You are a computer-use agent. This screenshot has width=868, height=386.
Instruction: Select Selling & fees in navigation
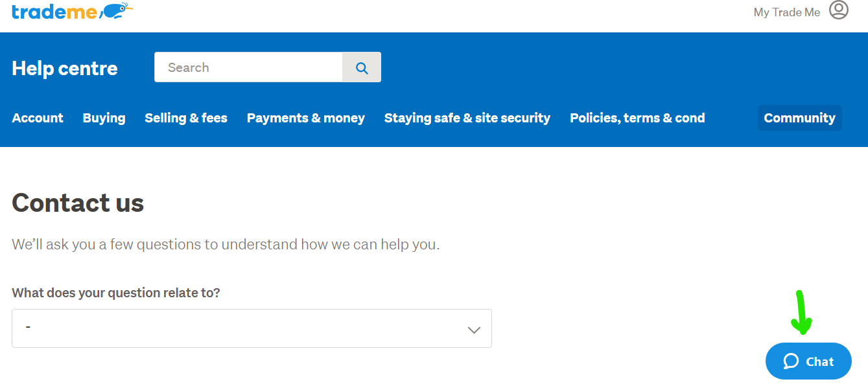click(186, 118)
